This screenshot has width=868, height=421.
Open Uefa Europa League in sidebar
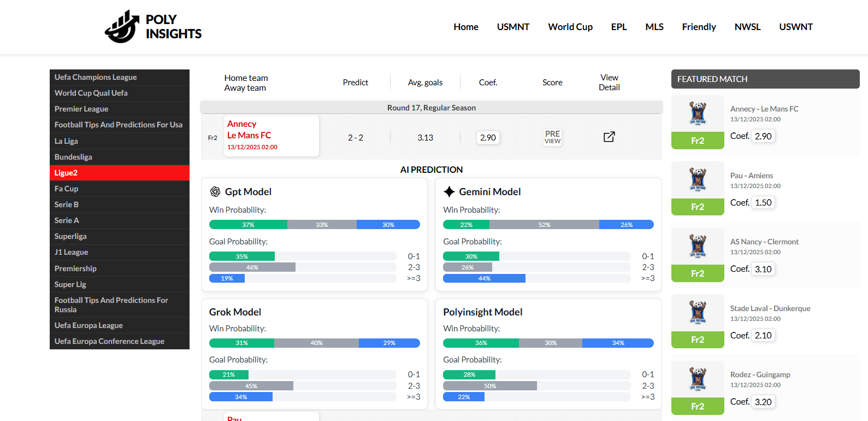(x=120, y=325)
